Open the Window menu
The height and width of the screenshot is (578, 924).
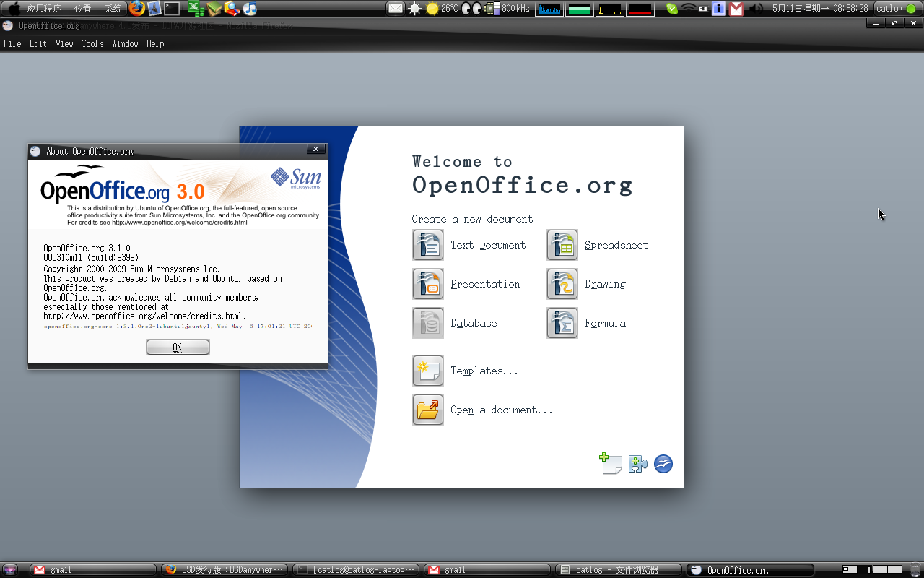coord(125,44)
